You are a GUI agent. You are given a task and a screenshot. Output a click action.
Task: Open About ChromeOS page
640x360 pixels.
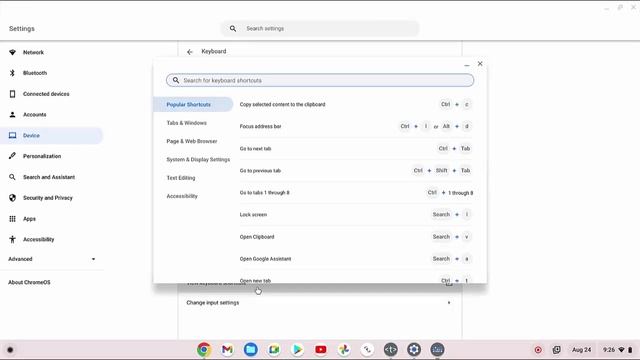(29, 282)
